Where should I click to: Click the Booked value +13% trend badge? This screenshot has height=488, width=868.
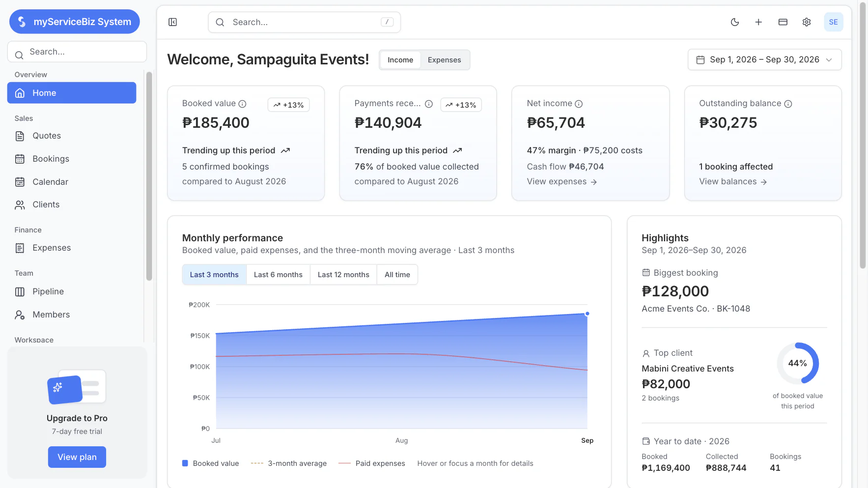coord(288,105)
